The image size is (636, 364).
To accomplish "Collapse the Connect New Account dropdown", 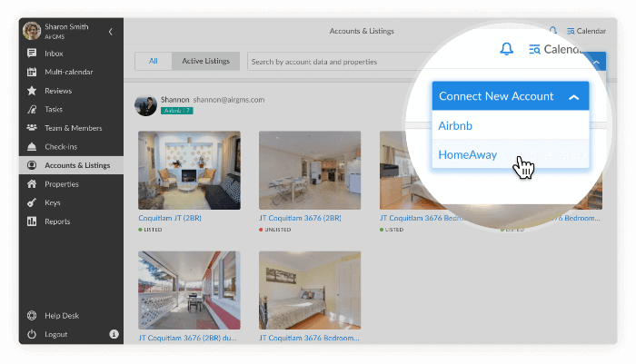I will [x=573, y=97].
